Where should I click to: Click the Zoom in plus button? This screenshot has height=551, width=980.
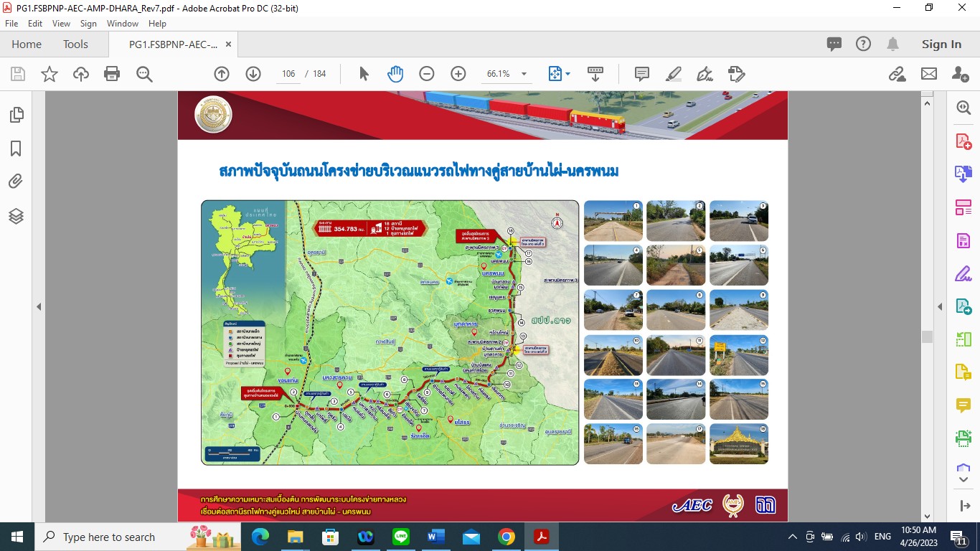tap(458, 74)
